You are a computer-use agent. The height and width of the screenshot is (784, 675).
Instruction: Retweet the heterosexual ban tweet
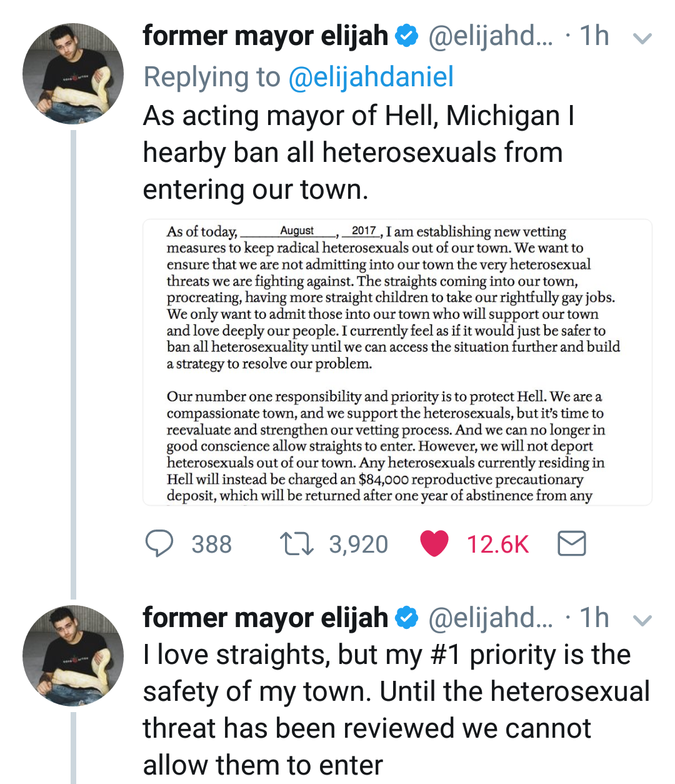click(297, 543)
